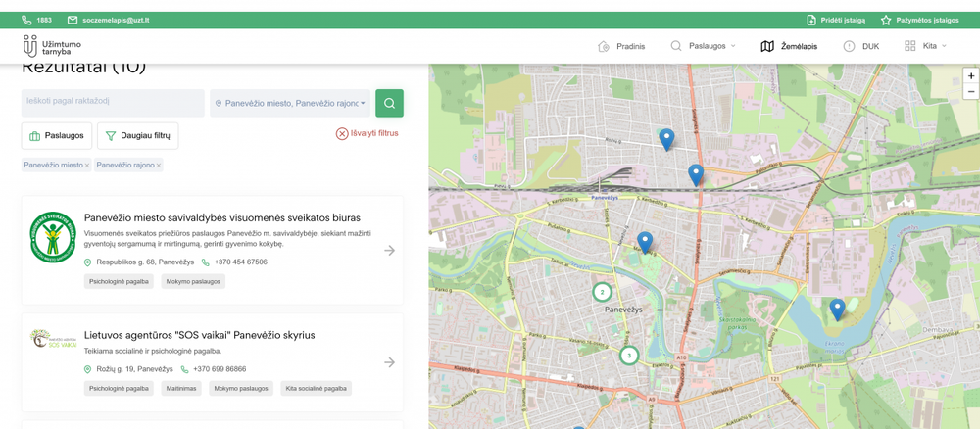
Task: Click phone icon beside +370 454 67506
Action: coord(205,262)
